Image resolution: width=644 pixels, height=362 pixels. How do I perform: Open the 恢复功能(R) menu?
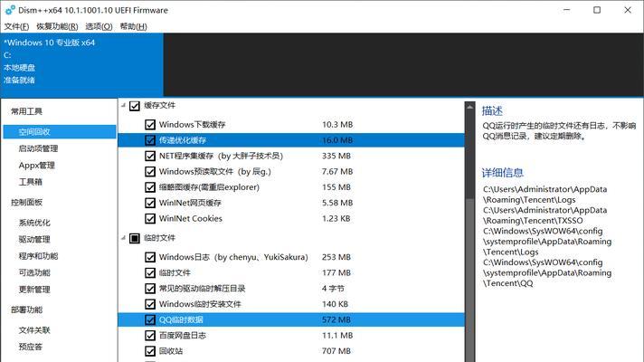(x=57, y=26)
